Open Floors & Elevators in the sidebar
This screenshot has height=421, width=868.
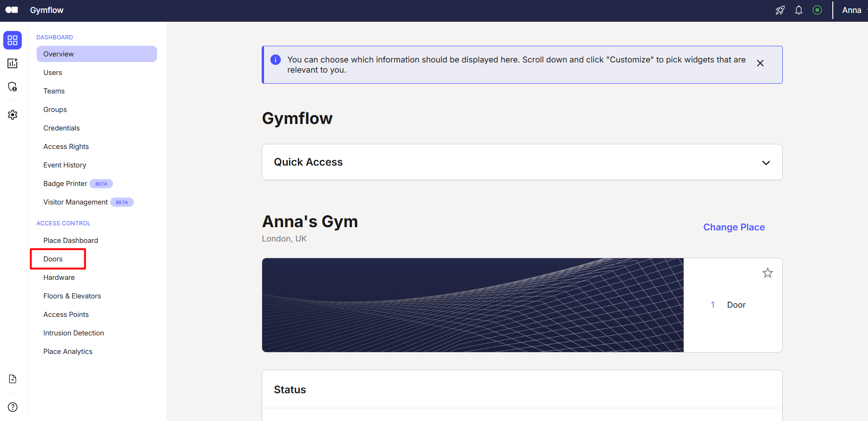72,296
